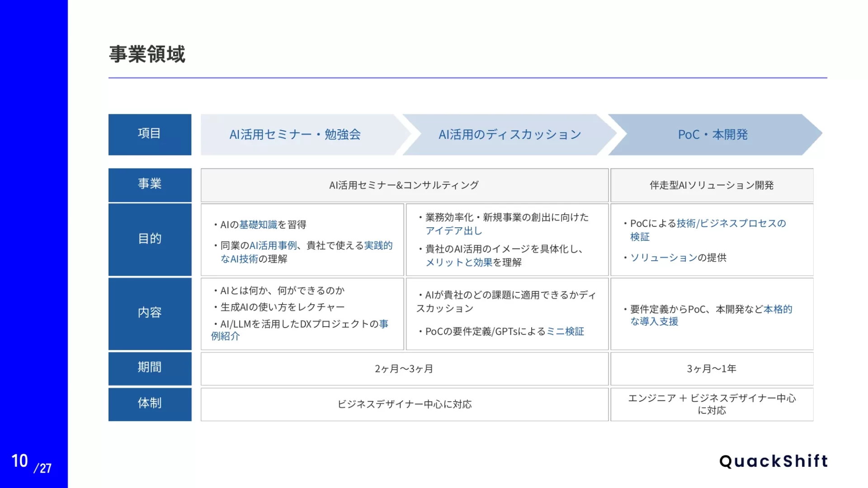
Task: Click the 伴走型AIソリューション開発 cell
Action: pos(712,185)
